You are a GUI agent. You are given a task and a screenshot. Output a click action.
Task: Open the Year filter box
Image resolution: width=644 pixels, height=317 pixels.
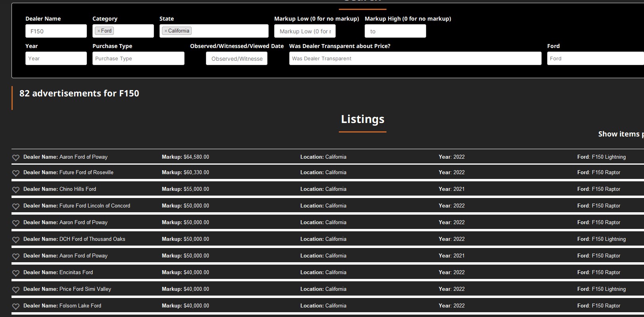click(x=56, y=58)
